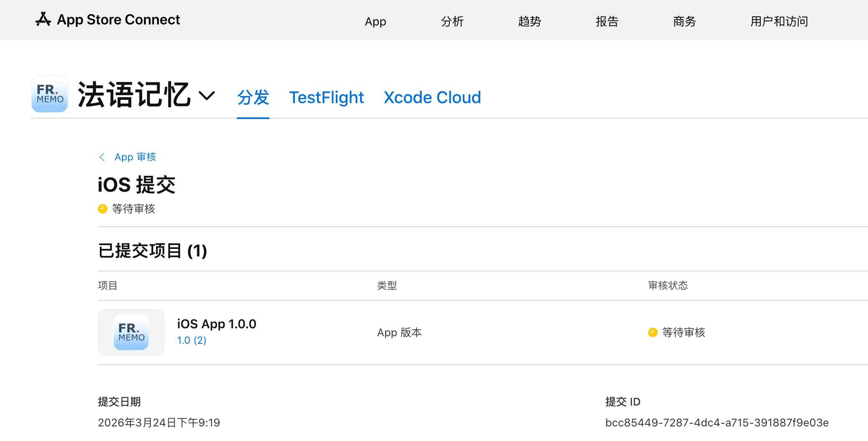
Task: Switch to the Xcode Cloud tab
Action: (x=432, y=97)
